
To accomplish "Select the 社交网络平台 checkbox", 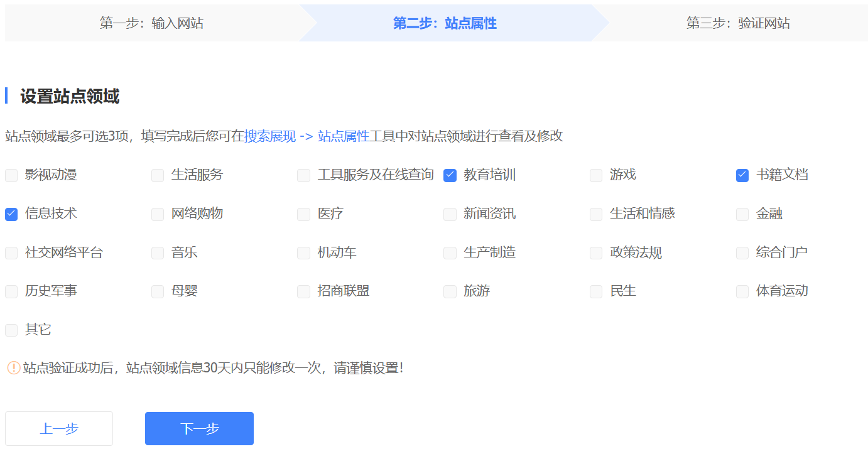I will 11,253.
